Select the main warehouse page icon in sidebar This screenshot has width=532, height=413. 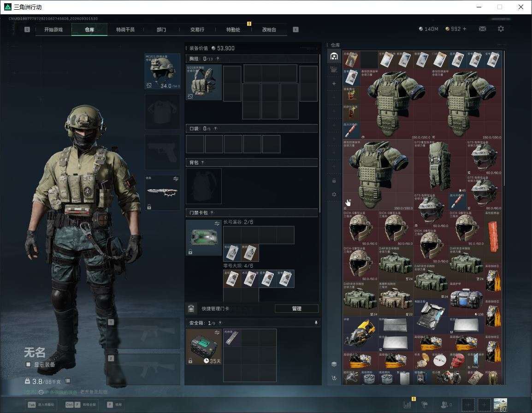click(x=334, y=56)
